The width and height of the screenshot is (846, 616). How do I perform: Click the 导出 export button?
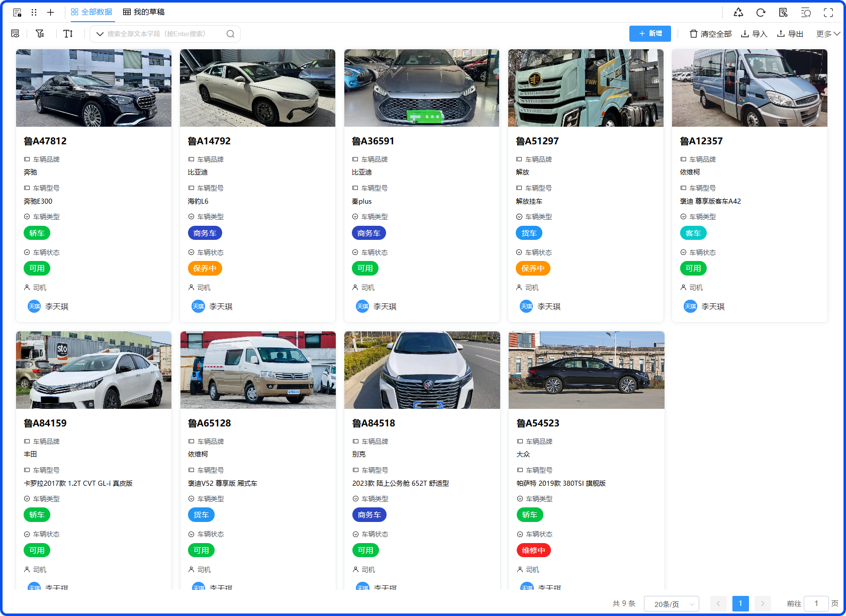point(790,34)
